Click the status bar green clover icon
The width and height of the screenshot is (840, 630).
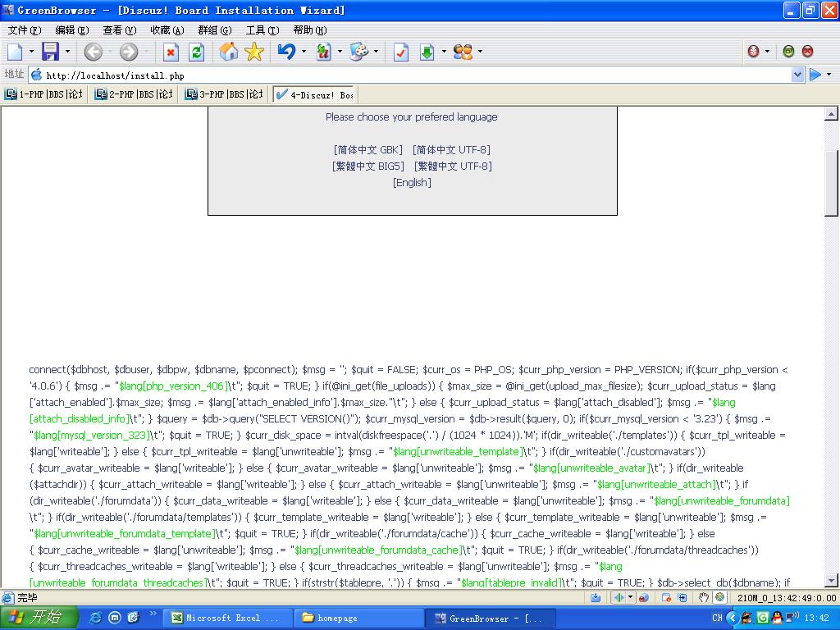click(x=720, y=597)
